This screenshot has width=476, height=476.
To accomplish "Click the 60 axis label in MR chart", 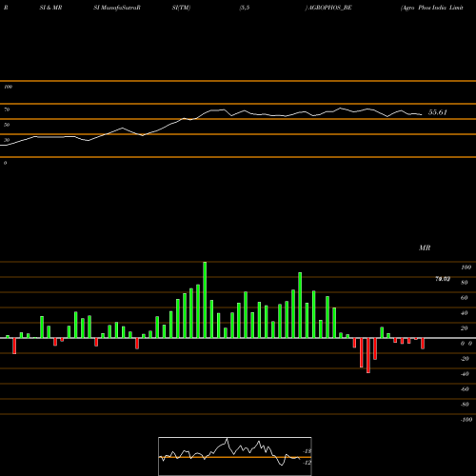I will (465, 298).
